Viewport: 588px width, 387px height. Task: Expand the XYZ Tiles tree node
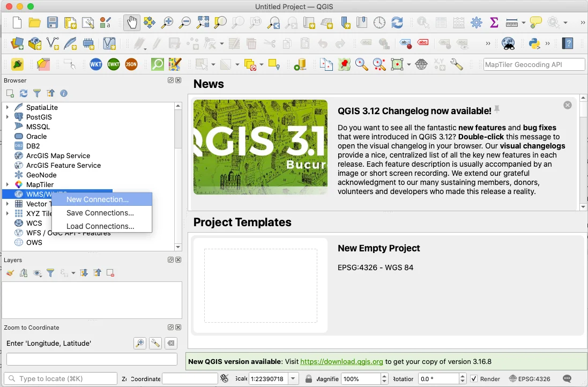coord(7,213)
